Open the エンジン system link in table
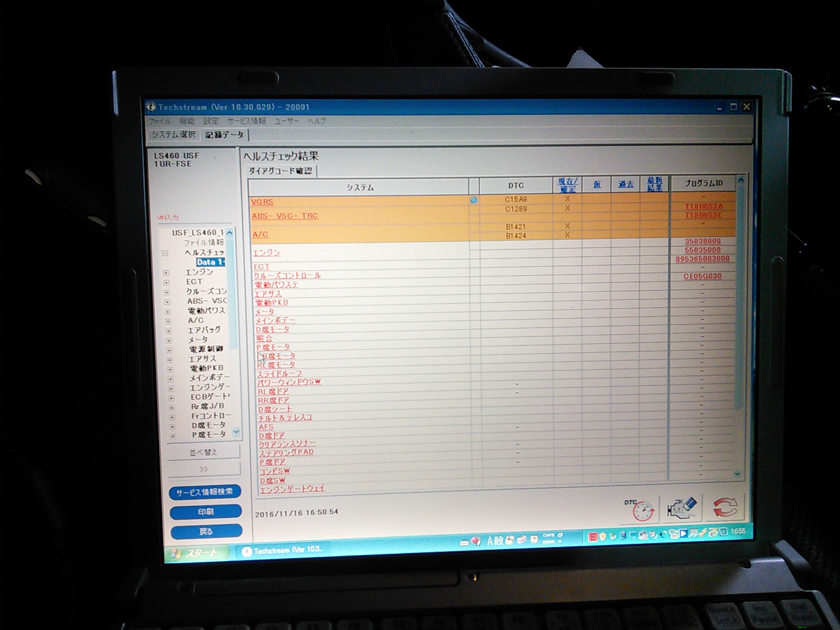 [267, 253]
